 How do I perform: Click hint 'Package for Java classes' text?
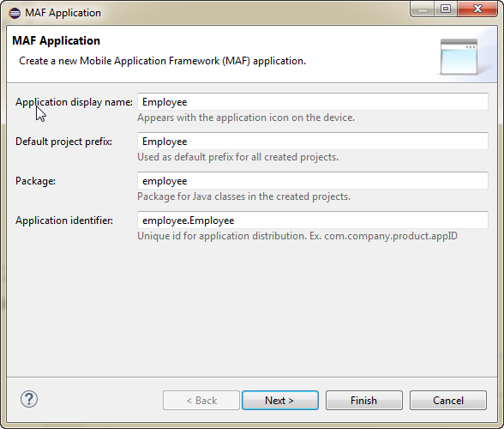(x=243, y=196)
